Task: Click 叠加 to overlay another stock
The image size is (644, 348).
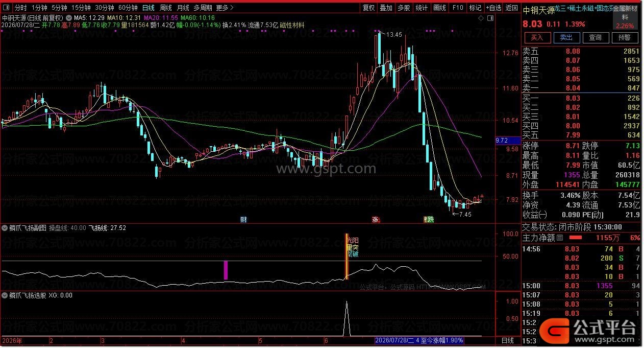Action: (x=386, y=8)
